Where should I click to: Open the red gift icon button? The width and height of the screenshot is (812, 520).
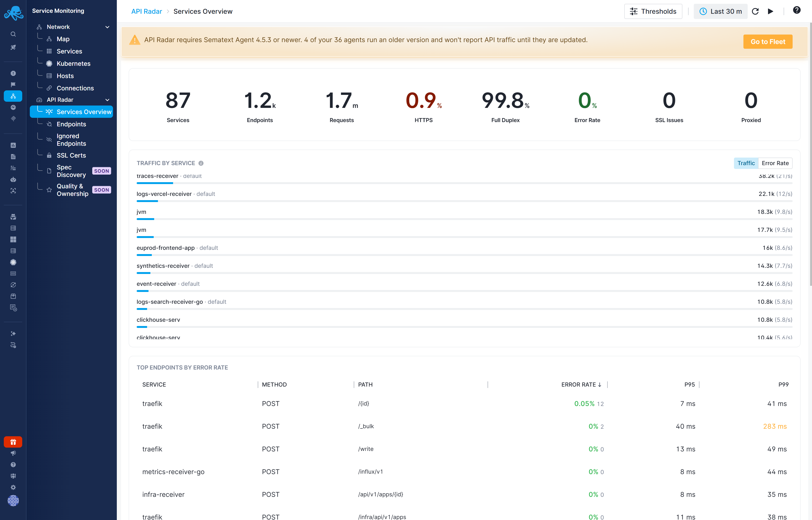tap(13, 442)
